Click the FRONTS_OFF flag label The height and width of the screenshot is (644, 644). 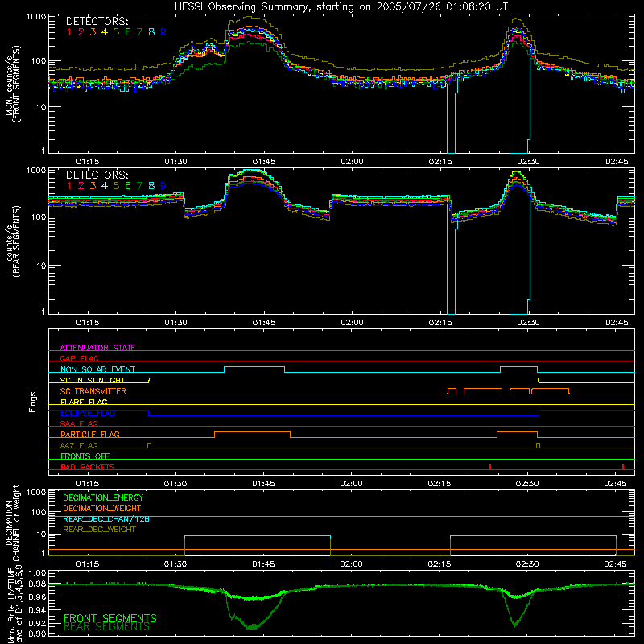coord(85,456)
